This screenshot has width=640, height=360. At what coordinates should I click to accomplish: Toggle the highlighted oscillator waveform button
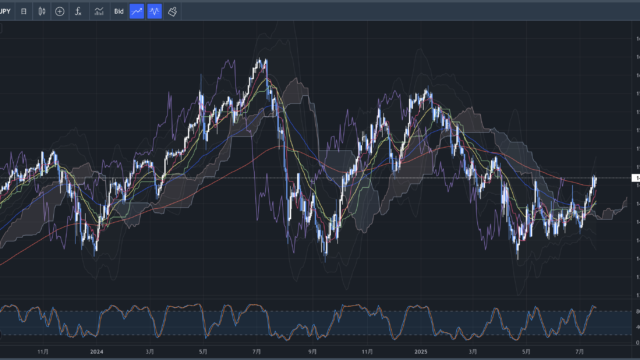[x=155, y=11]
